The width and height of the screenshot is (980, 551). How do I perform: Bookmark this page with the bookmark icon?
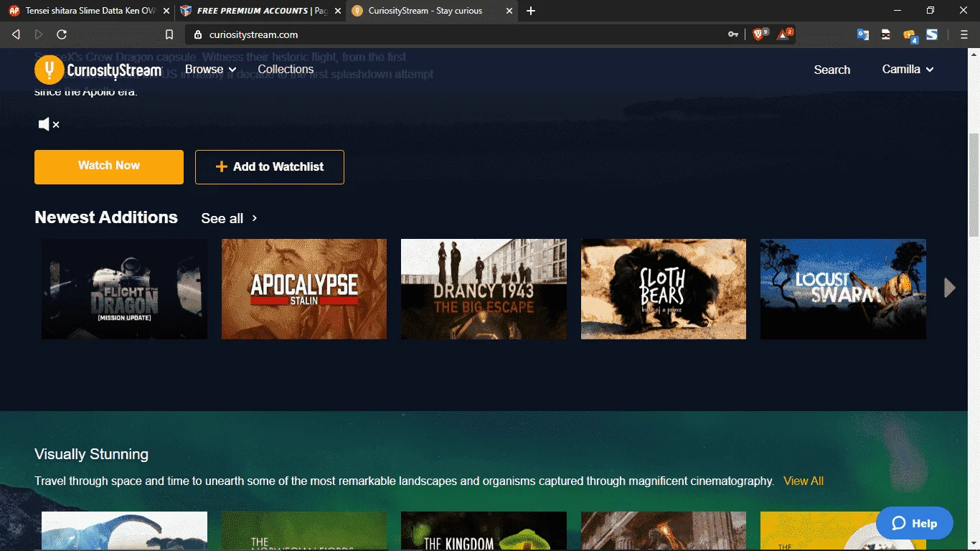pos(169,34)
